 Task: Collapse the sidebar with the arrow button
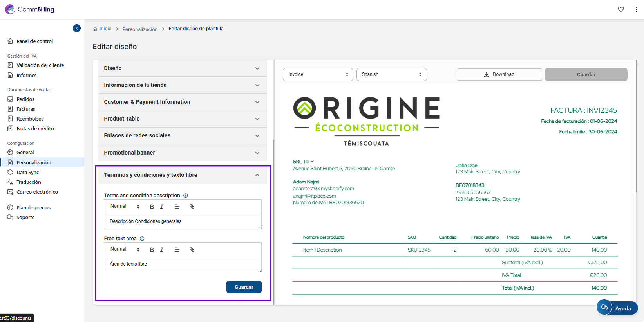point(77,28)
